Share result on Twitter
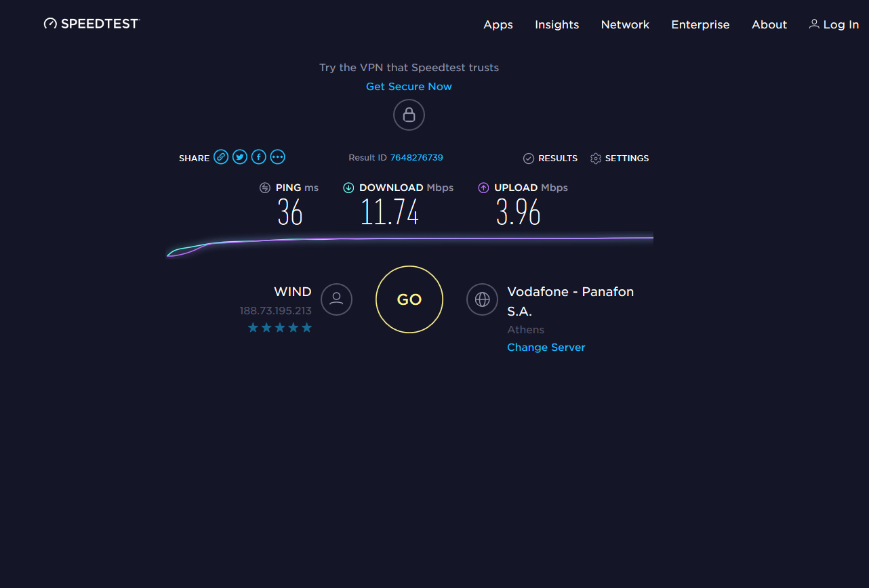Image resolution: width=869 pixels, height=588 pixels. point(240,157)
